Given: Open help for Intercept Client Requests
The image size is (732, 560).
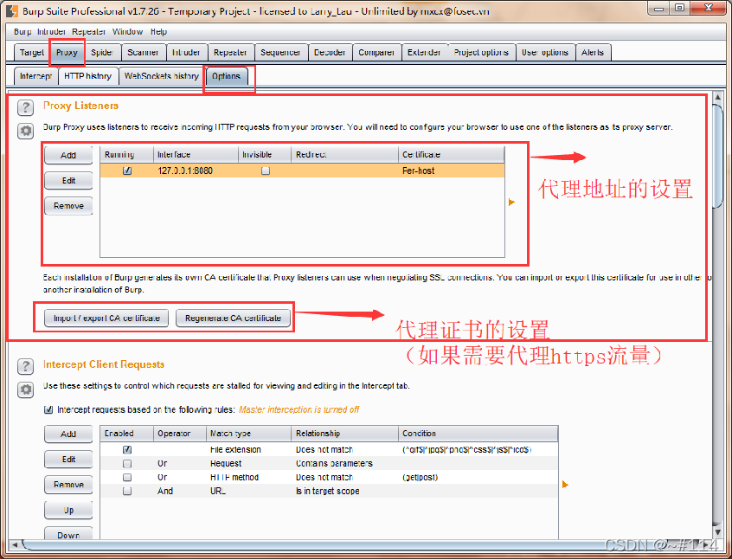Looking at the screenshot, I should [x=26, y=367].
